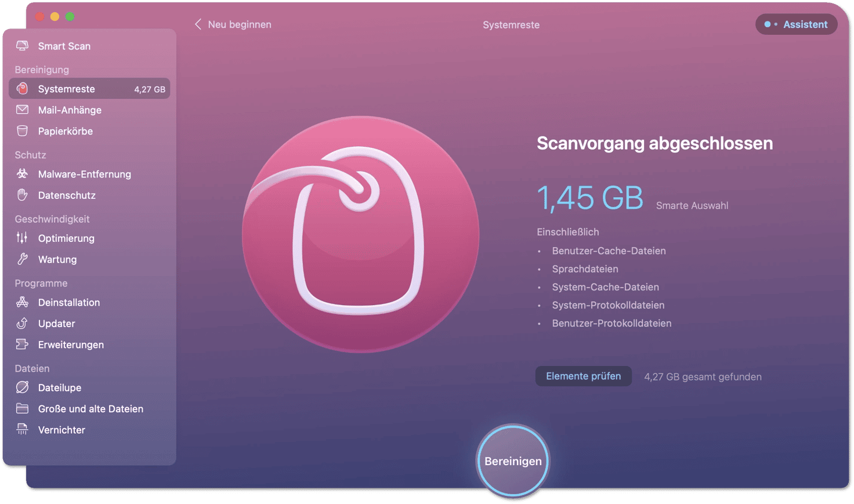Click the Malware-Entfernung biohazard icon
The height and width of the screenshot is (504, 854).
[22, 174]
